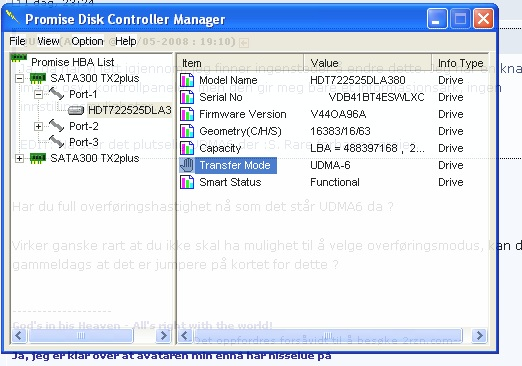Sort by the Info Type column header

[460, 63]
